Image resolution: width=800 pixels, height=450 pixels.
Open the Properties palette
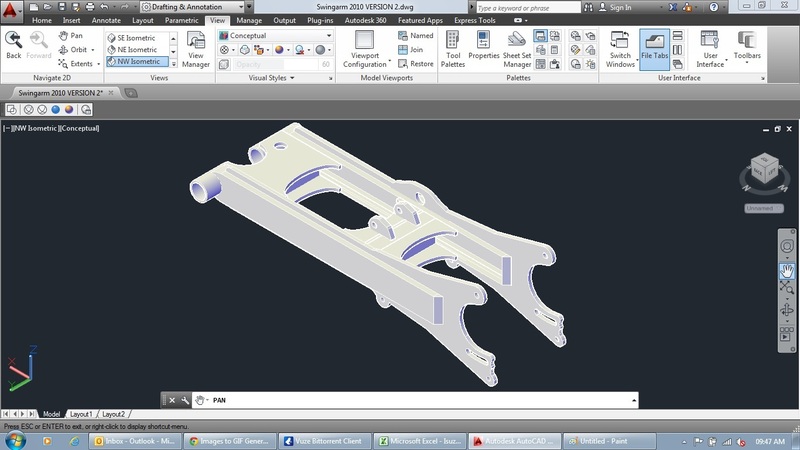[x=483, y=46]
